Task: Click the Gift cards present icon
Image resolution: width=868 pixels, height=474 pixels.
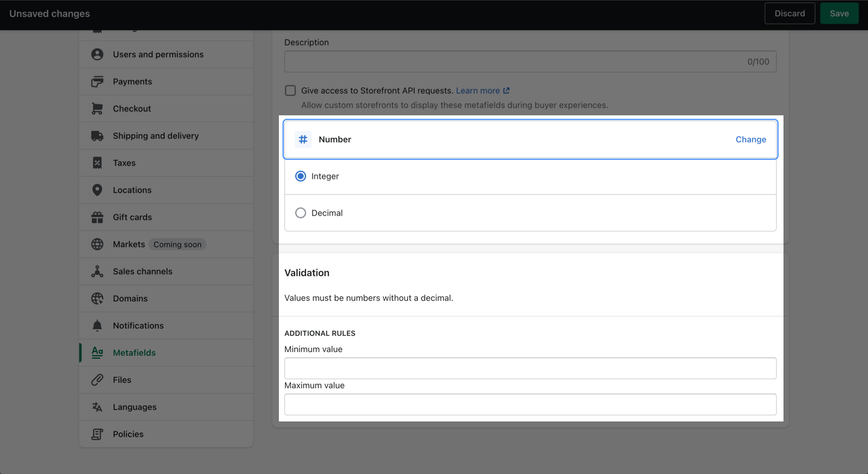Action: [x=97, y=217]
